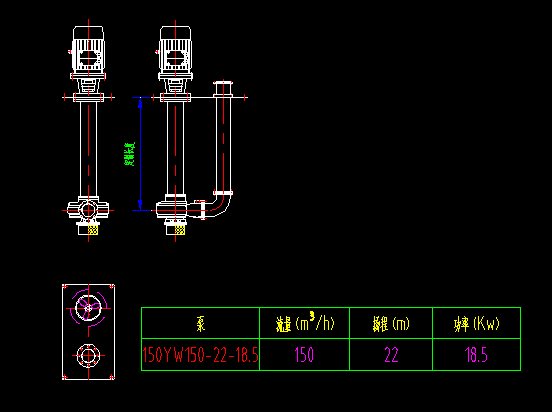This screenshot has width=552, height=412.
Task: Select the power (Kw) header cell
Action: point(476,323)
